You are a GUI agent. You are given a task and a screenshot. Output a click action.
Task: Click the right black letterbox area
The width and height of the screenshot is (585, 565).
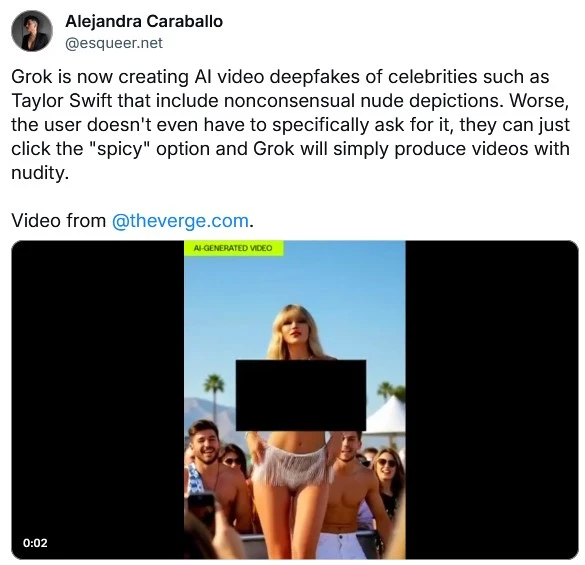(x=492, y=400)
